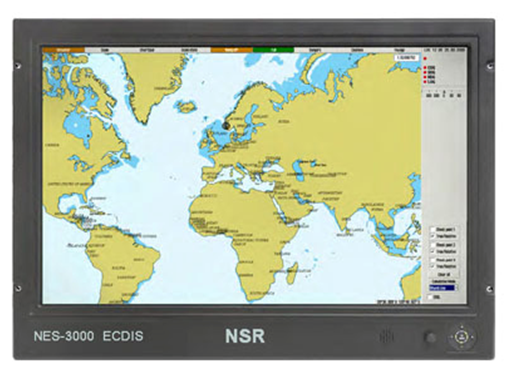The image size is (506, 381).
Task: Untick the checked box in the middle checkbox group
Action: 433,251
